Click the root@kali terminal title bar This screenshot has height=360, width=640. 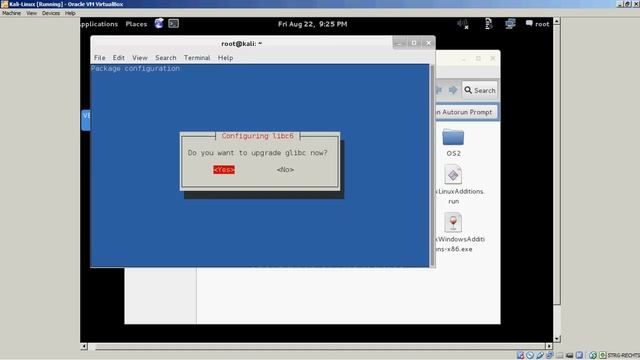242,43
